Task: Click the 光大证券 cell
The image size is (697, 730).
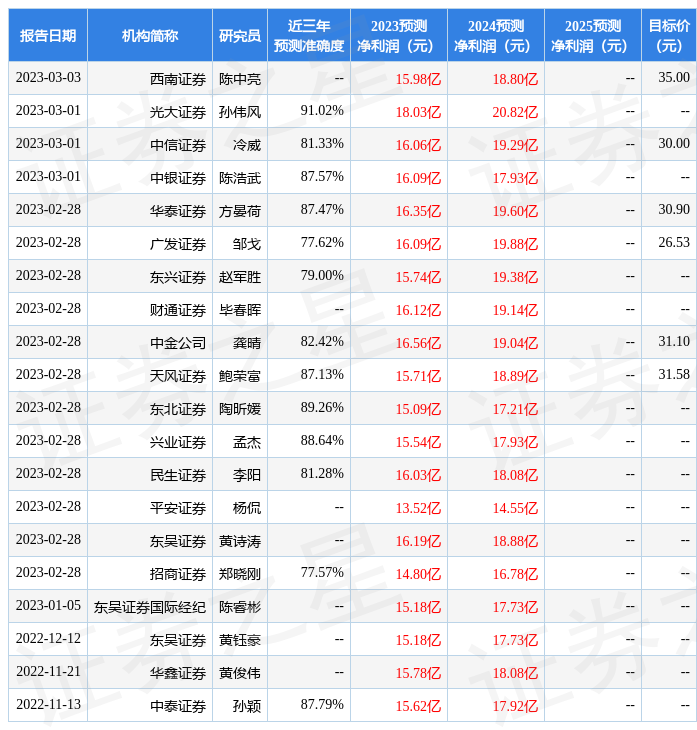Action: point(177,112)
